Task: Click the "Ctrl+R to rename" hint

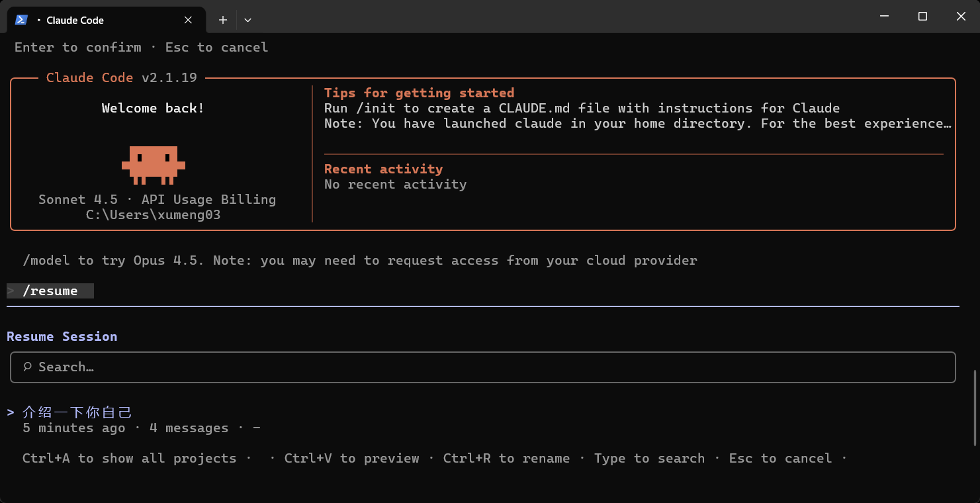Action: (507, 458)
